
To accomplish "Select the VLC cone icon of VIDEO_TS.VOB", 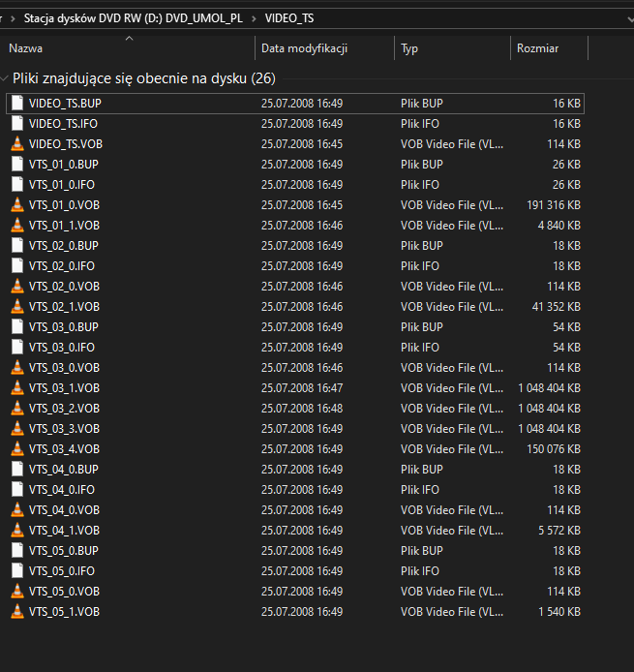I will click(17, 144).
